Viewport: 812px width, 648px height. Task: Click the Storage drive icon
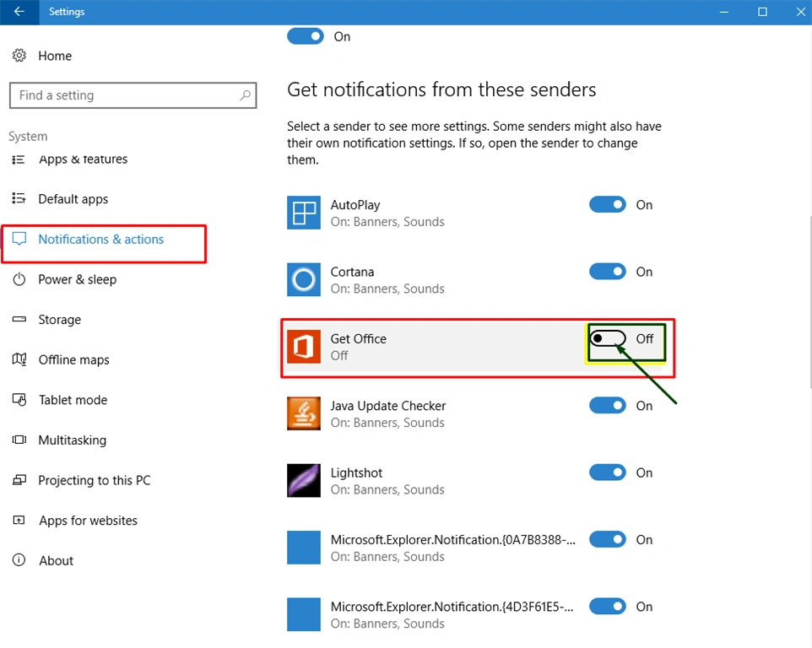[x=19, y=319]
